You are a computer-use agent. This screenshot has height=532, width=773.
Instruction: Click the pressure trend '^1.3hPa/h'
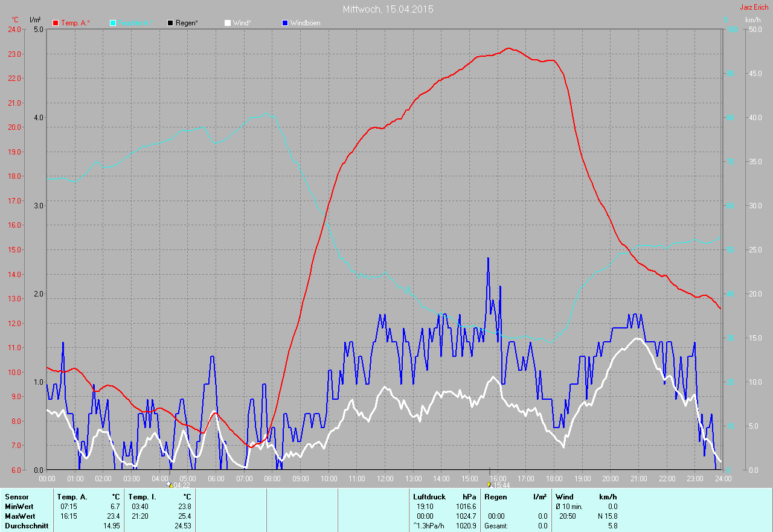point(429,526)
